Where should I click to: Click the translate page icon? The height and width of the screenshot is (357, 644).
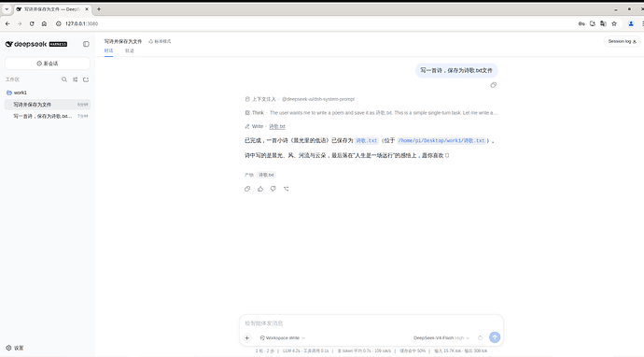[x=603, y=24]
